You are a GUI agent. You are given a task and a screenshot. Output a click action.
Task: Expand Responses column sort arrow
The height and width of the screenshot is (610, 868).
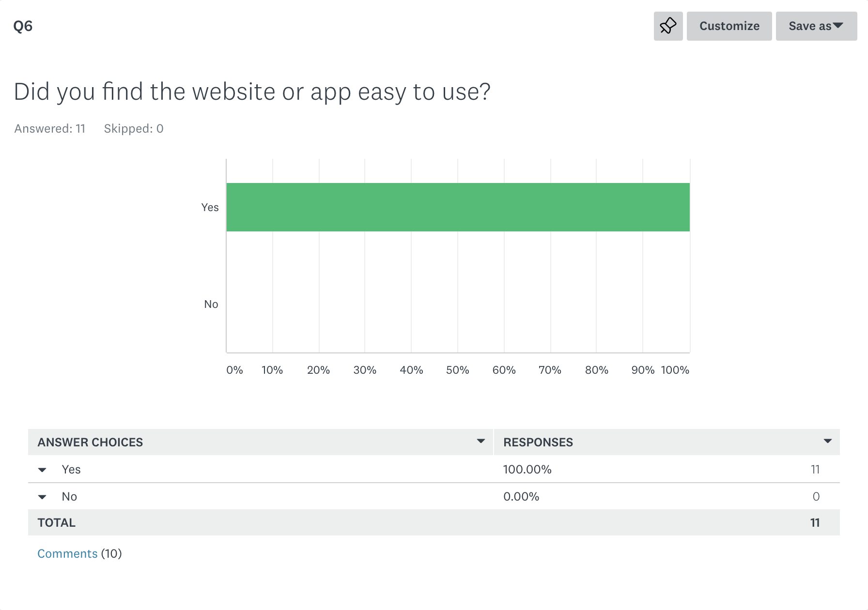pyautogui.click(x=828, y=441)
